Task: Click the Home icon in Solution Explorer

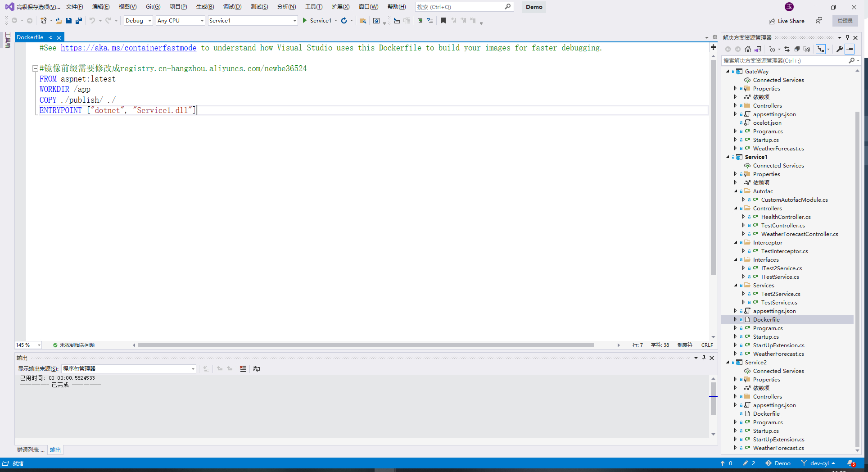Action: point(748,49)
